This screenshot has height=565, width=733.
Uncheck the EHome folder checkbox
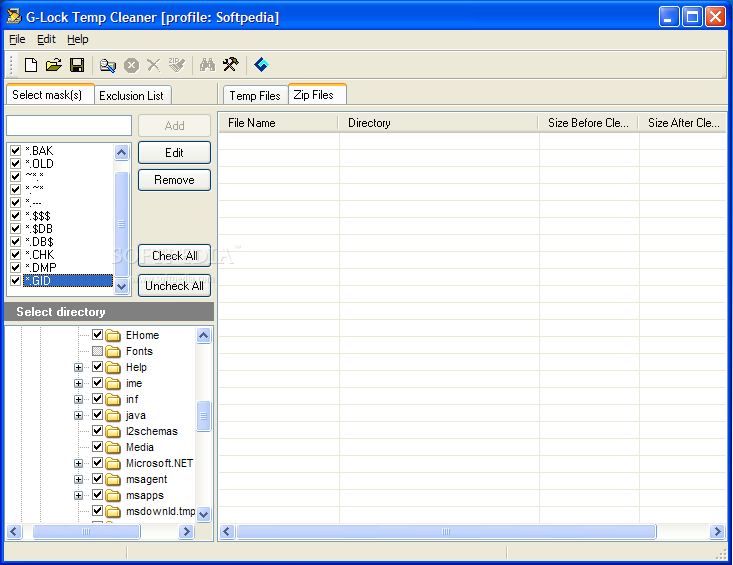(97, 335)
